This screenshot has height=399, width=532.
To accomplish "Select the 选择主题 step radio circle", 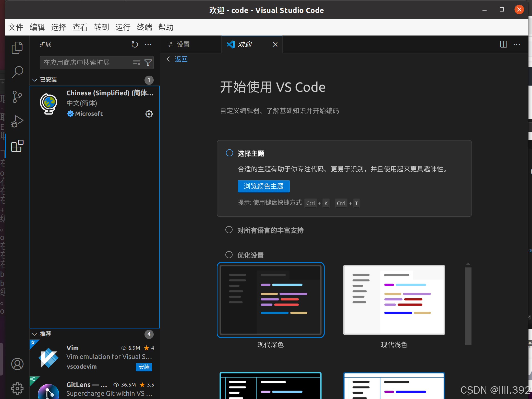I will pyautogui.click(x=229, y=153).
